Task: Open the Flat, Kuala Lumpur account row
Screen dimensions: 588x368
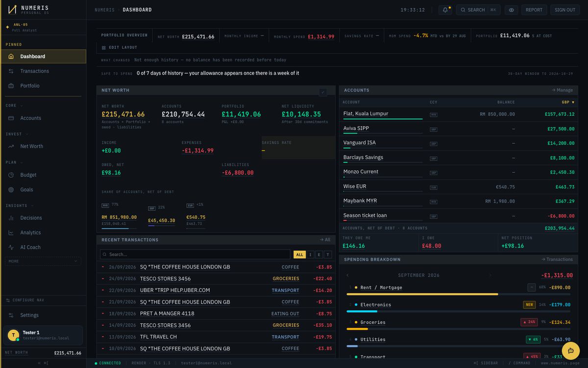Action: coord(459,114)
